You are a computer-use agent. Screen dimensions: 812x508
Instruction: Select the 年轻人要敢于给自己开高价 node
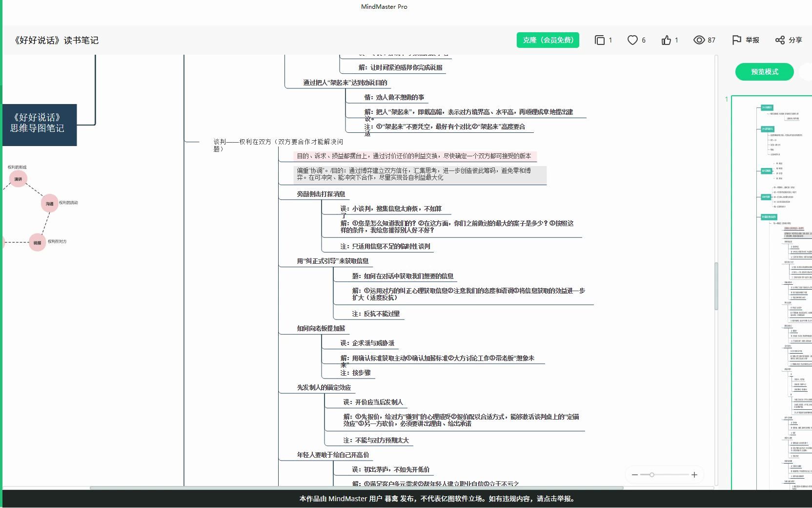(x=333, y=455)
